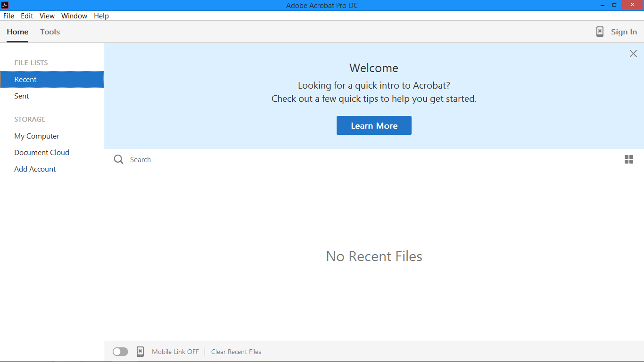The height and width of the screenshot is (362, 644).
Task: Click Sign In
Action: click(623, 32)
